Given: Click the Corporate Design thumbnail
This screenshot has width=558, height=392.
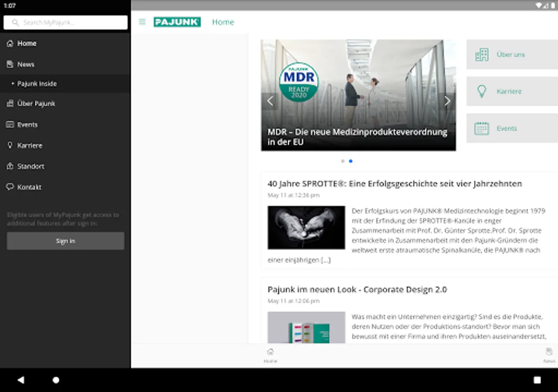Looking at the screenshot, I should (306, 328).
